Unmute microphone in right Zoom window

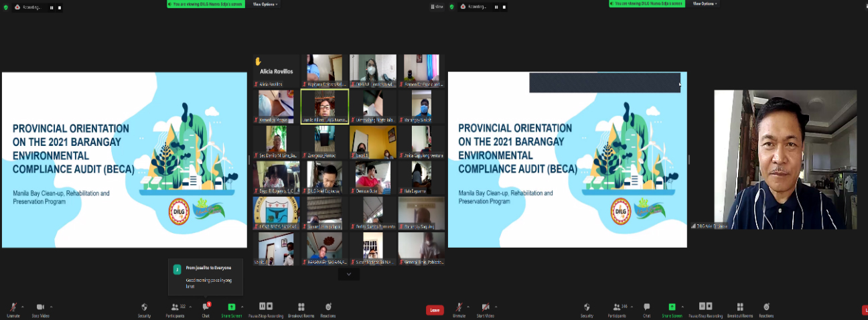pyautogui.click(x=459, y=309)
